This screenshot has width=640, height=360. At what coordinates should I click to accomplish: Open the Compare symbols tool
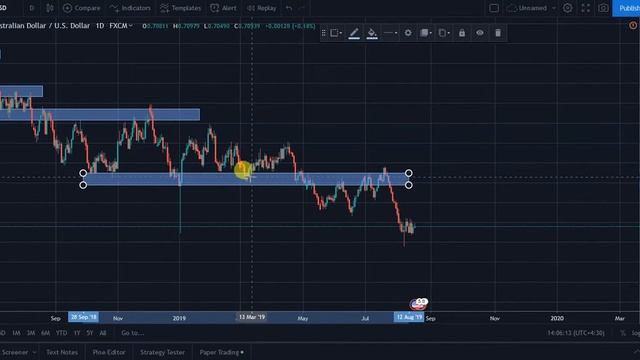[x=82, y=8]
